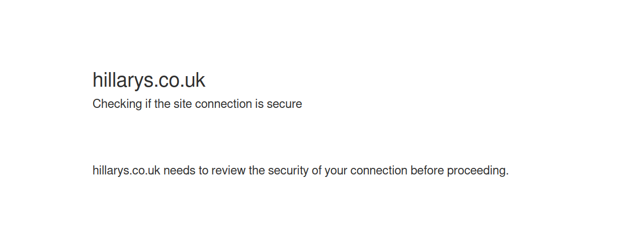Image resolution: width=644 pixels, height=242 pixels.
Task: Click 'connection' in the bottom paragraph
Action: click(379, 170)
